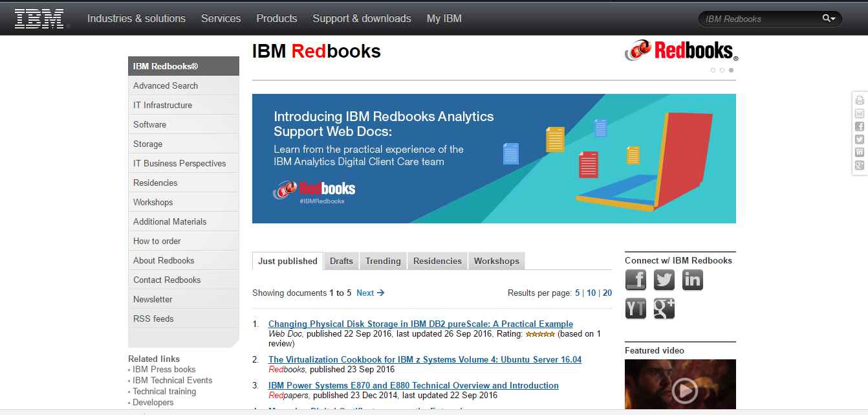Open the Developers related link

click(x=153, y=403)
